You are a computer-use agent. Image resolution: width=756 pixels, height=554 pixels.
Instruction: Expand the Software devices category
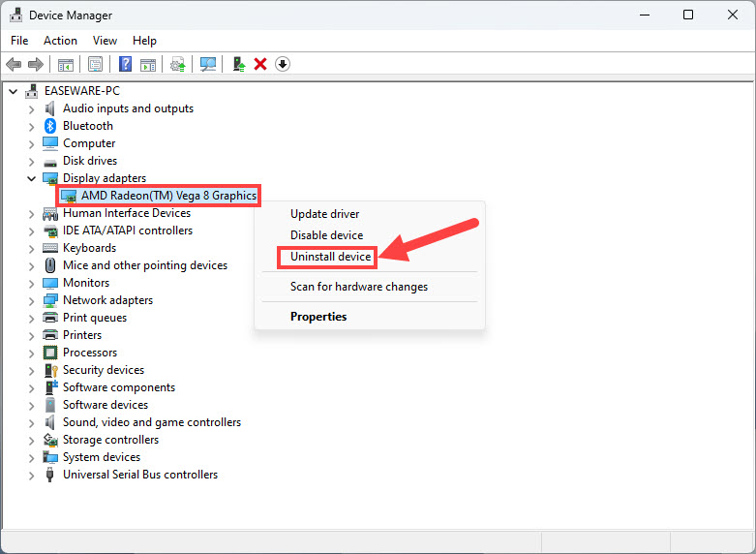tap(31, 406)
